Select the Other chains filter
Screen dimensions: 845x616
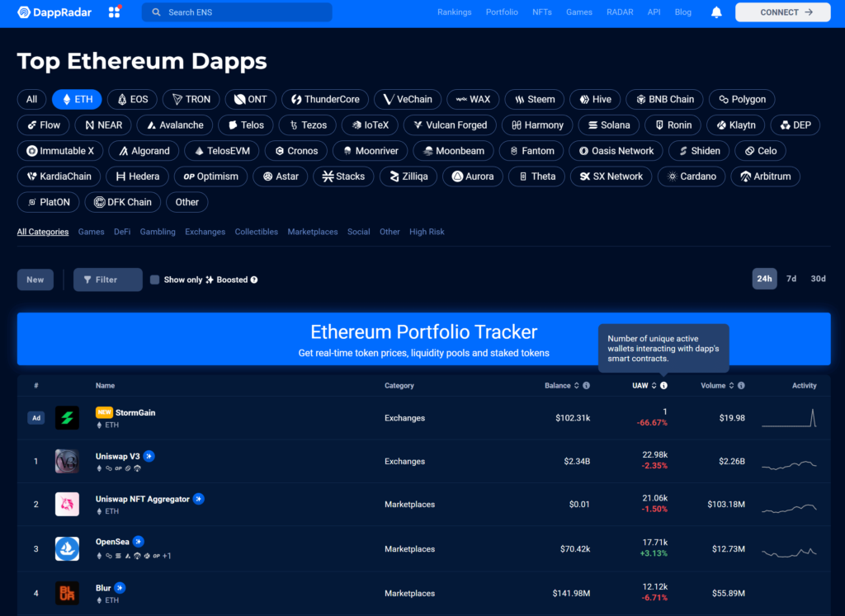(187, 202)
